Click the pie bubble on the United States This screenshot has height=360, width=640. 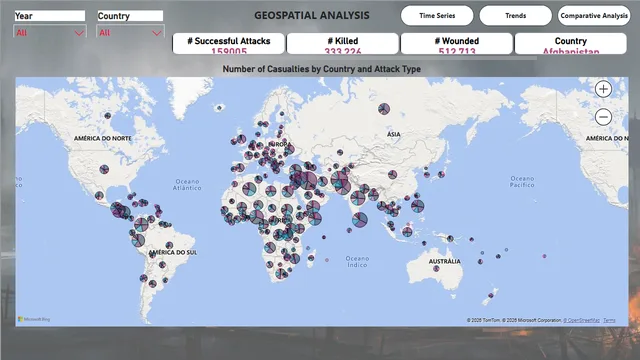click(x=104, y=169)
